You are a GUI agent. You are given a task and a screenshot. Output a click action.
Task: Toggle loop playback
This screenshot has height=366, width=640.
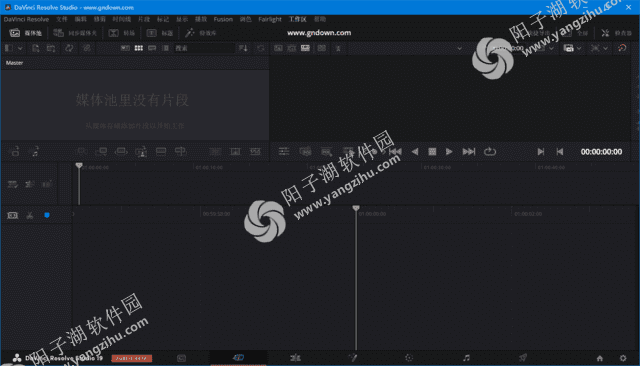pyautogui.click(x=490, y=152)
